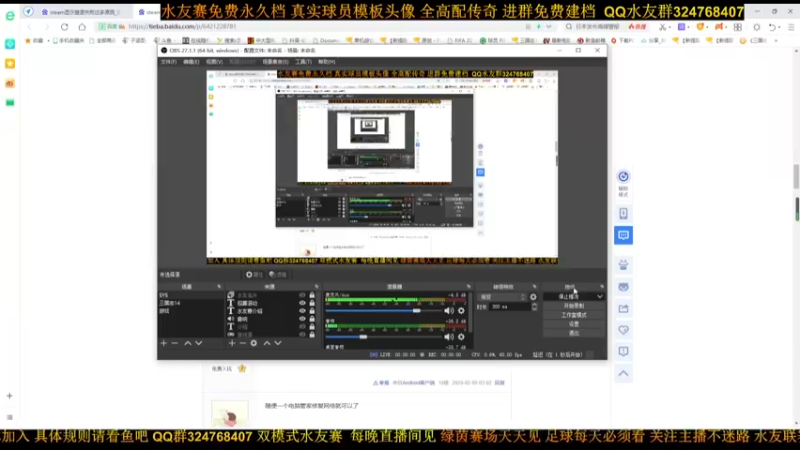Viewport: 800px width, 450px height.
Task: Click the 滤镜 filters button
Action: pyautogui.click(x=278, y=274)
